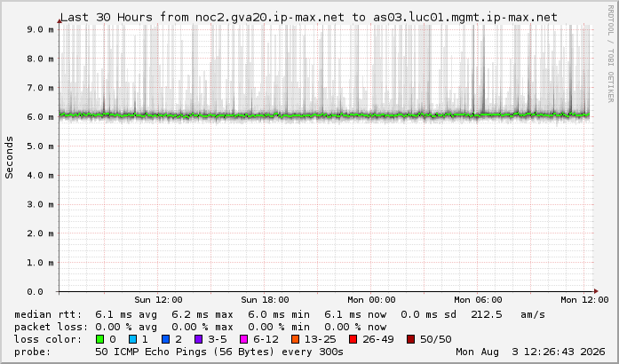
Task: Click the 'Seconds' y-axis label
Action: (9, 157)
